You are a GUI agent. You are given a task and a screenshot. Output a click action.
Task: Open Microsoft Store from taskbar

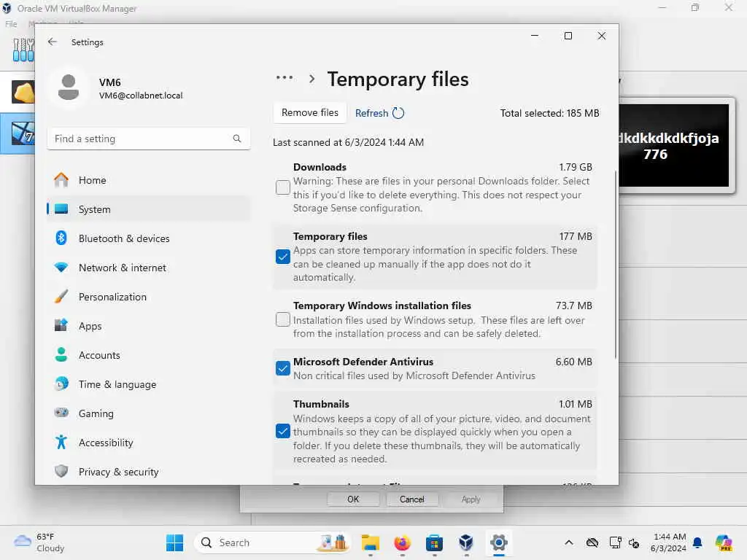[x=434, y=542]
